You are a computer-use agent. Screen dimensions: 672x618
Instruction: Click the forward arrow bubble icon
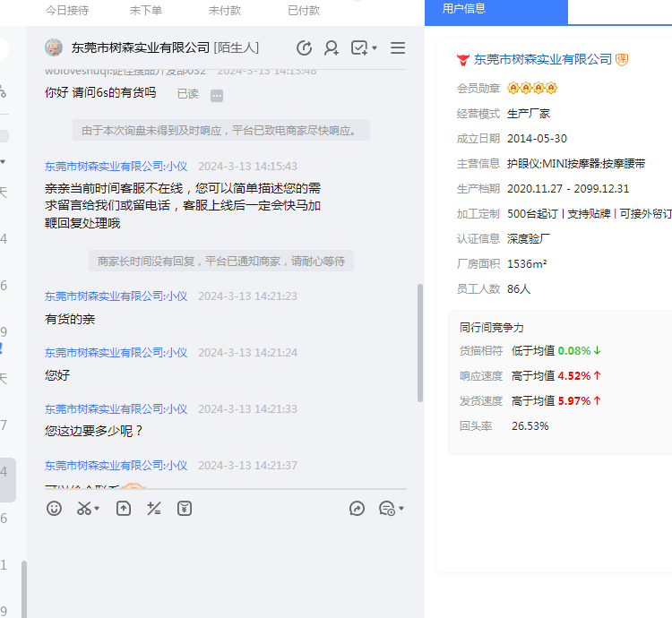357,509
